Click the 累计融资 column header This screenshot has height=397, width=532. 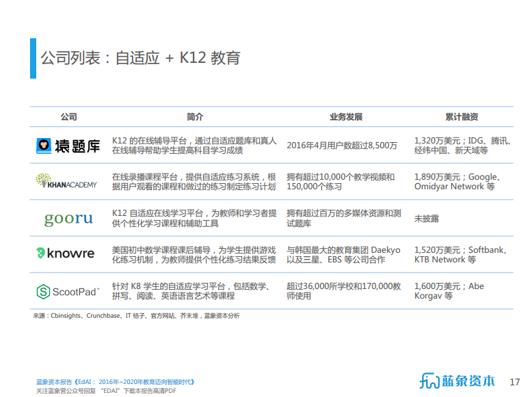pyautogui.click(x=462, y=117)
